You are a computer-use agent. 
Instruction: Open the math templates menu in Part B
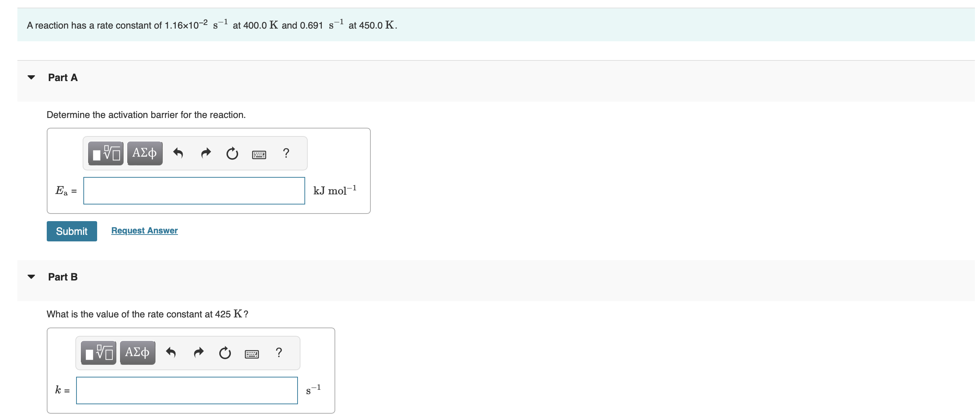click(x=98, y=352)
